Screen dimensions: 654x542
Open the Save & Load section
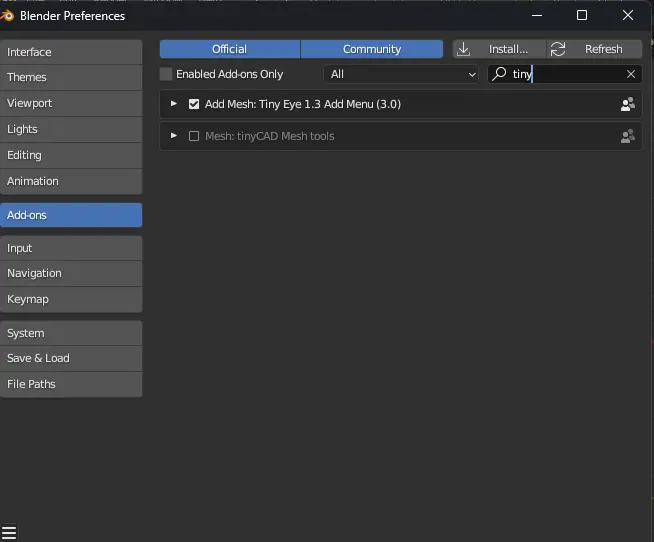71,358
